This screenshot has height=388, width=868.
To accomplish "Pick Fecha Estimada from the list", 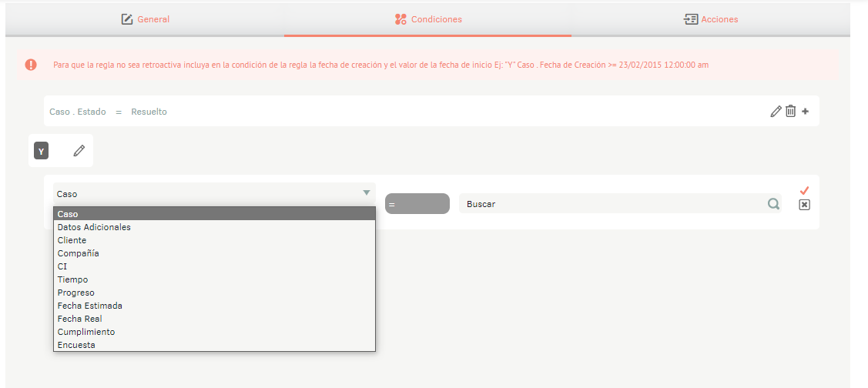I will pyautogui.click(x=214, y=306).
